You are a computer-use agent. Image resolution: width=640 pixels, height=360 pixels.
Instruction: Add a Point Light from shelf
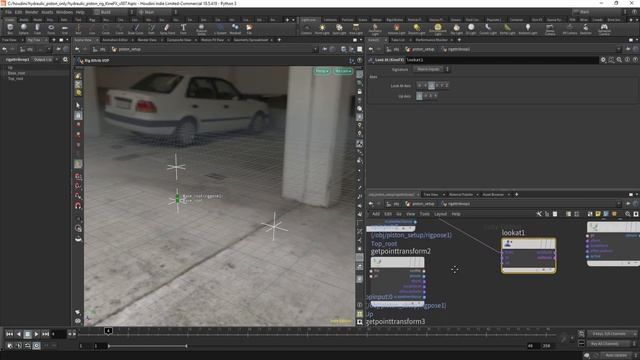coord(322,29)
